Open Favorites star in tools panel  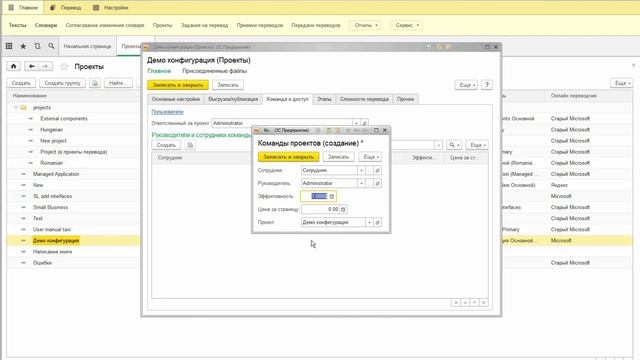(23, 46)
